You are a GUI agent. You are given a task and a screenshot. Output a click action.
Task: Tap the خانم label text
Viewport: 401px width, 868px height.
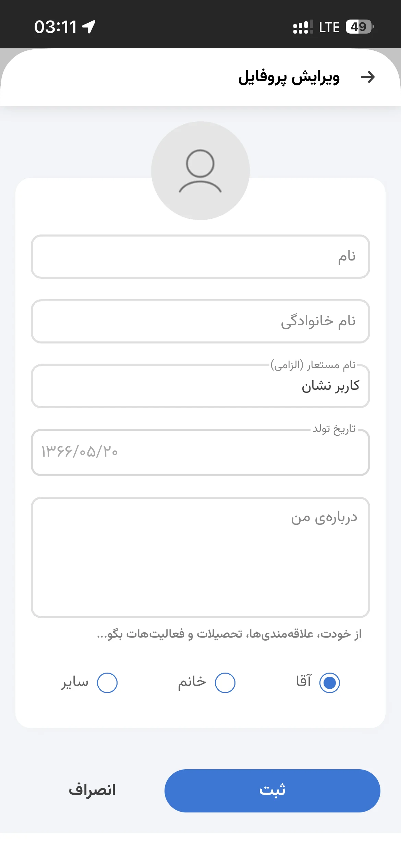tap(192, 682)
